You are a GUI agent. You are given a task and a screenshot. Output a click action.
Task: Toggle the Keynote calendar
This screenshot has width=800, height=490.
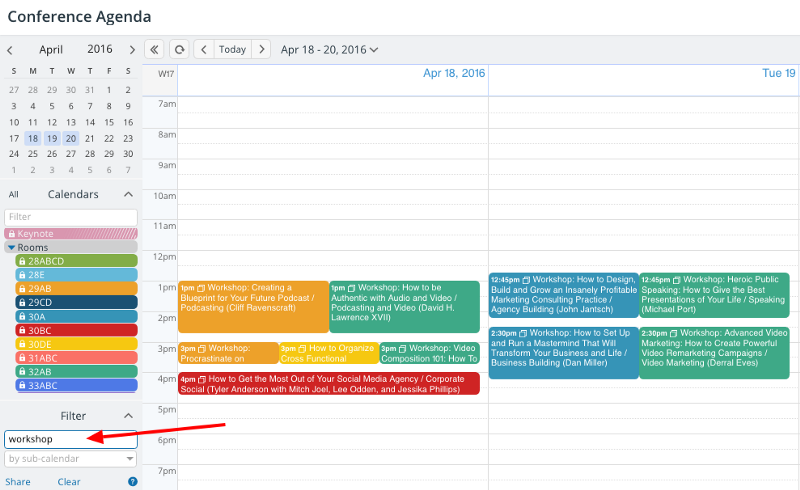(71, 234)
